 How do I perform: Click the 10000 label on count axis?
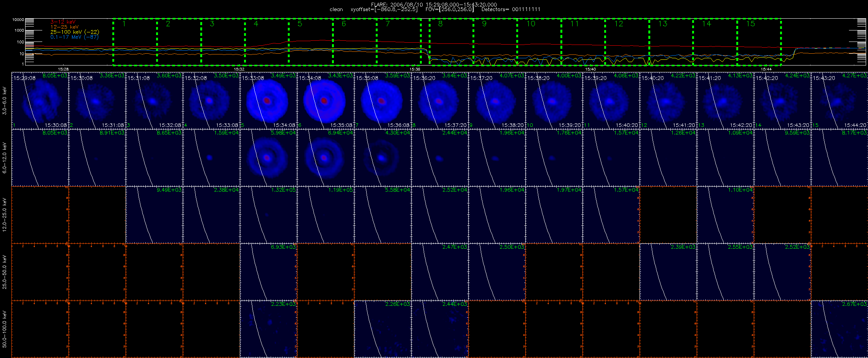pos(18,19)
